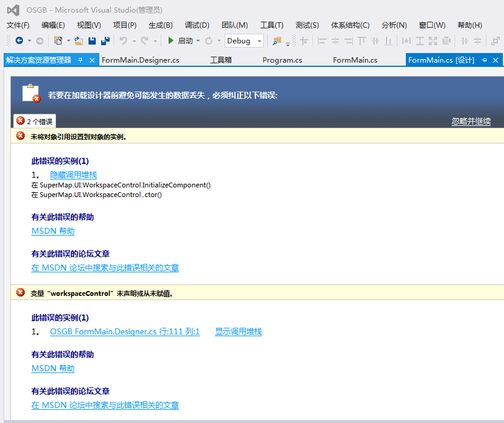Click the Align Bottoms layout icon

(x=388, y=41)
